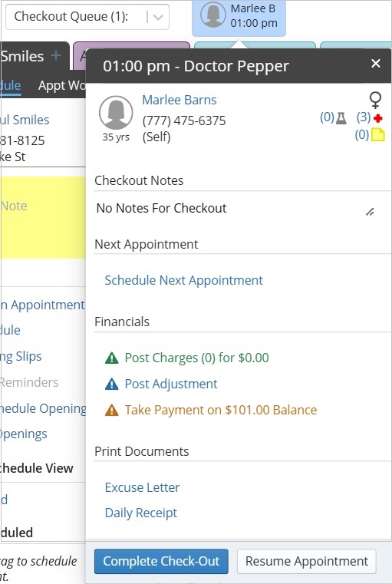The width and height of the screenshot is (392, 584).
Task: Edit checkout notes with pencil icon
Action: point(370,212)
